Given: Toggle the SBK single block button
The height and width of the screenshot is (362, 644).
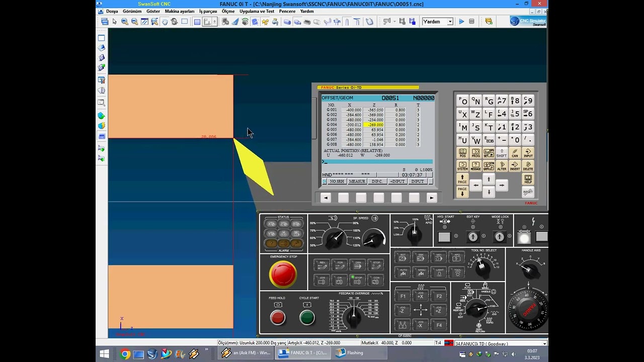Looking at the screenshot, I should tap(421, 257).
